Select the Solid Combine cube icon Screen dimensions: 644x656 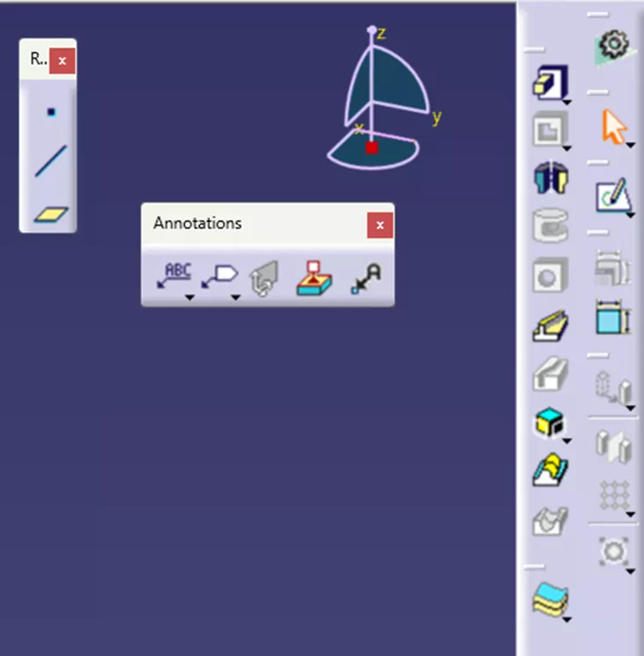tap(549, 422)
